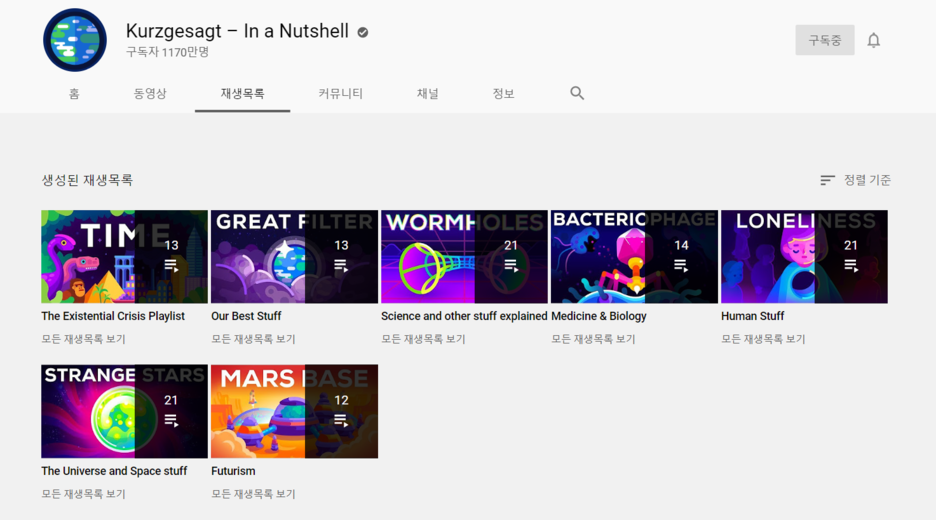Click playlist icon on STRANGE STARS thumbnail
The width and height of the screenshot is (936, 520).
pyautogui.click(x=171, y=421)
